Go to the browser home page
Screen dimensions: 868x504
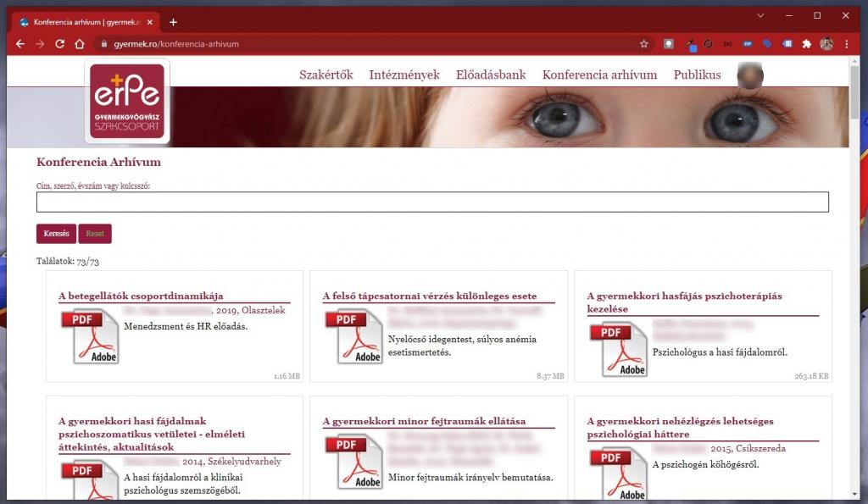pos(80,44)
